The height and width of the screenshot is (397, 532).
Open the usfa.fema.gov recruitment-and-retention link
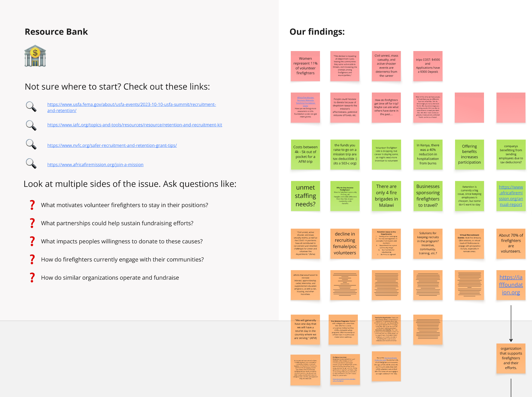132,107
